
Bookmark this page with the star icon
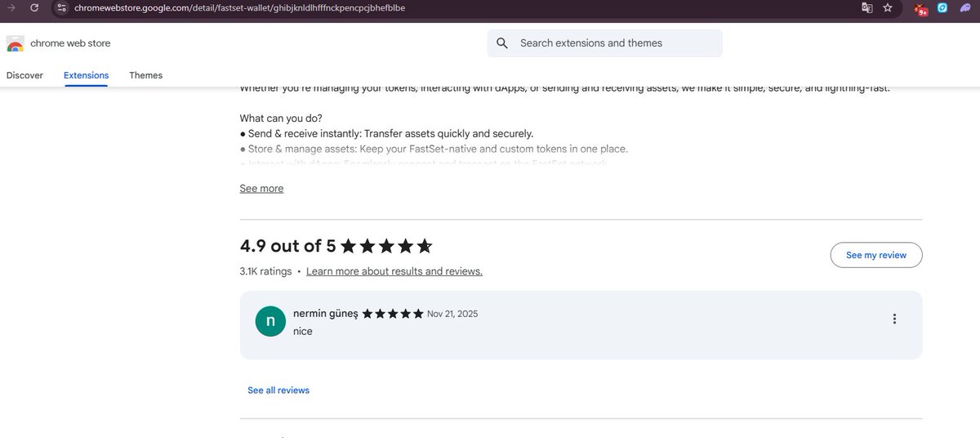[x=888, y=8]
